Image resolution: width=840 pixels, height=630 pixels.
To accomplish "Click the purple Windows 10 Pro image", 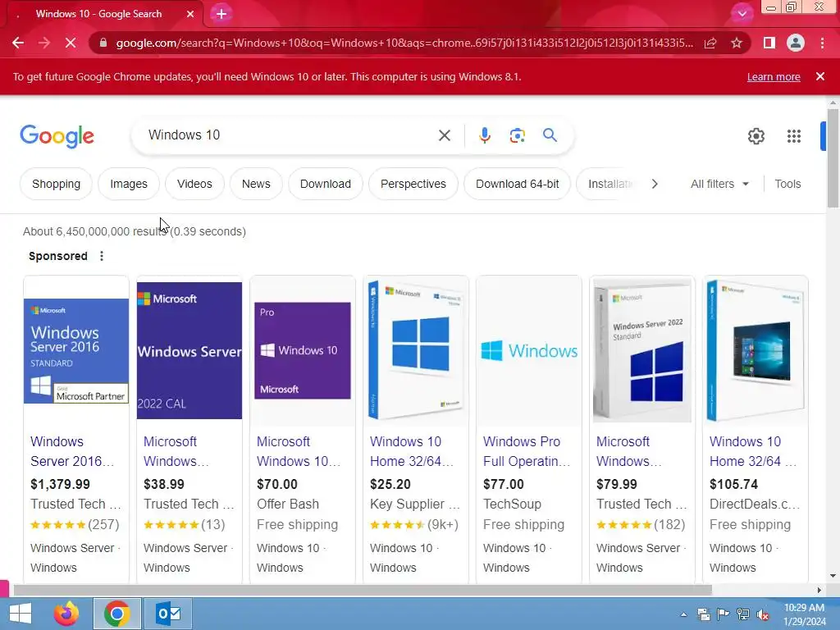I will [303, 350].
